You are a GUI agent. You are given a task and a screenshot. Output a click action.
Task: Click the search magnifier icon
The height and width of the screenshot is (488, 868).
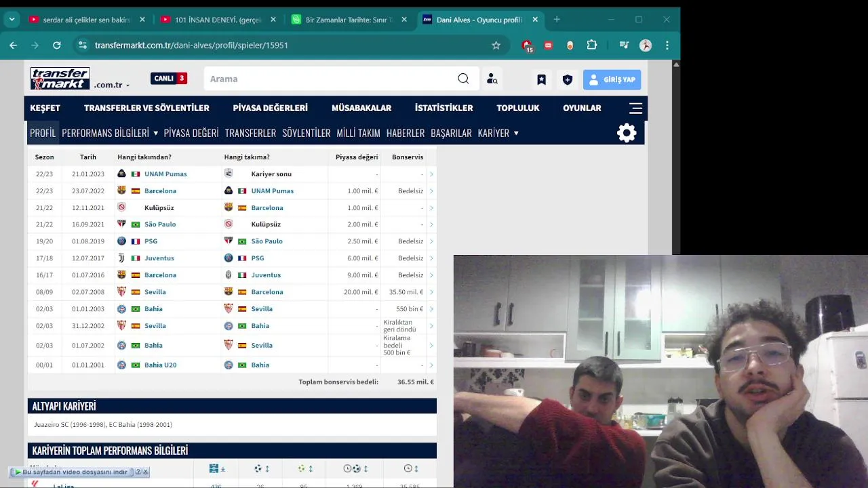pos(463,79)
